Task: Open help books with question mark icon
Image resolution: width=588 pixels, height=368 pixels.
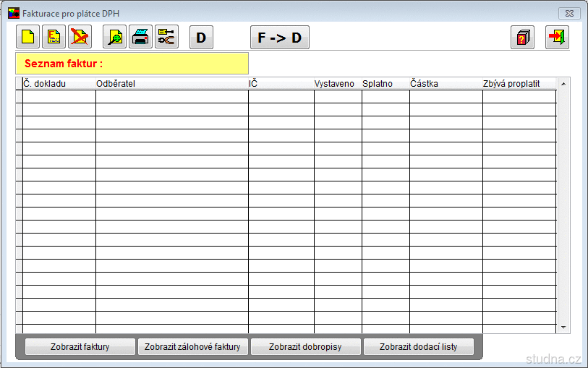Action: (x=522, y=37)
